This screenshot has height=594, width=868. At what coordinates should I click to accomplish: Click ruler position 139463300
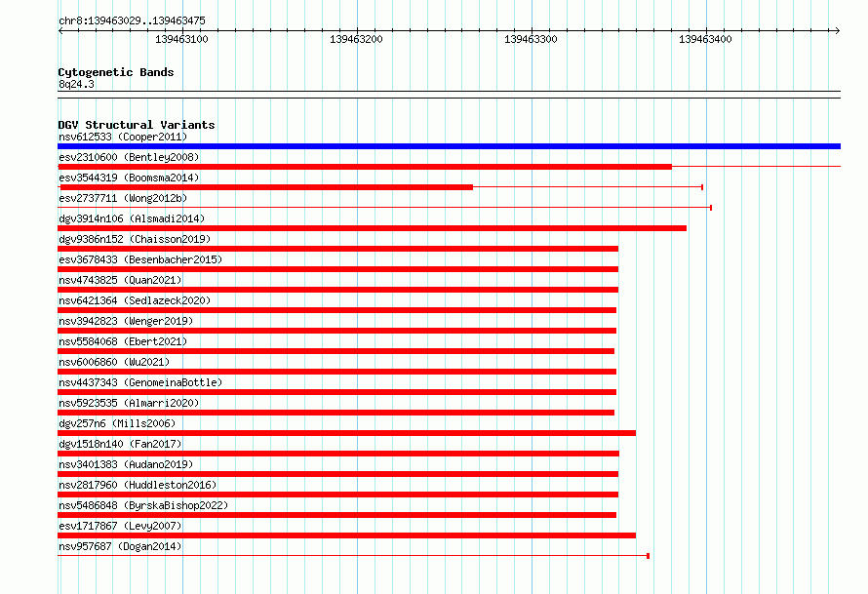[x=531, y=39]
